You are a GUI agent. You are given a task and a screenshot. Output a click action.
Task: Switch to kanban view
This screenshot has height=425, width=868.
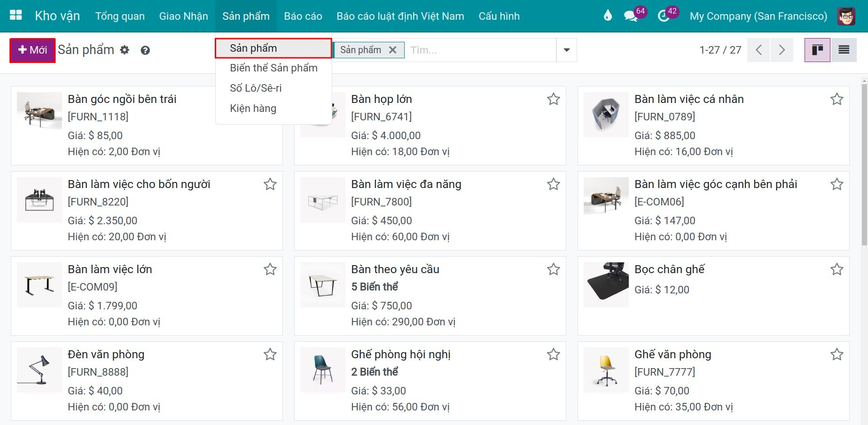point(817,50)
